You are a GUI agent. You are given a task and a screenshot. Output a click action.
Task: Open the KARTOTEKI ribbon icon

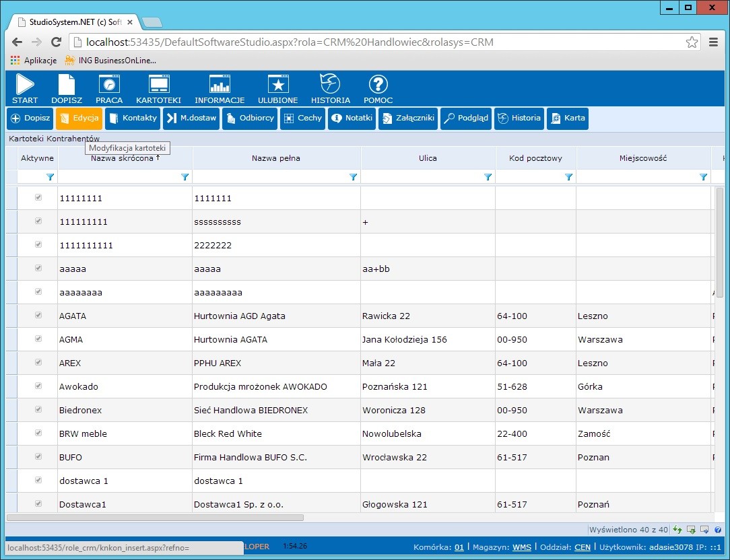[159, 85]
